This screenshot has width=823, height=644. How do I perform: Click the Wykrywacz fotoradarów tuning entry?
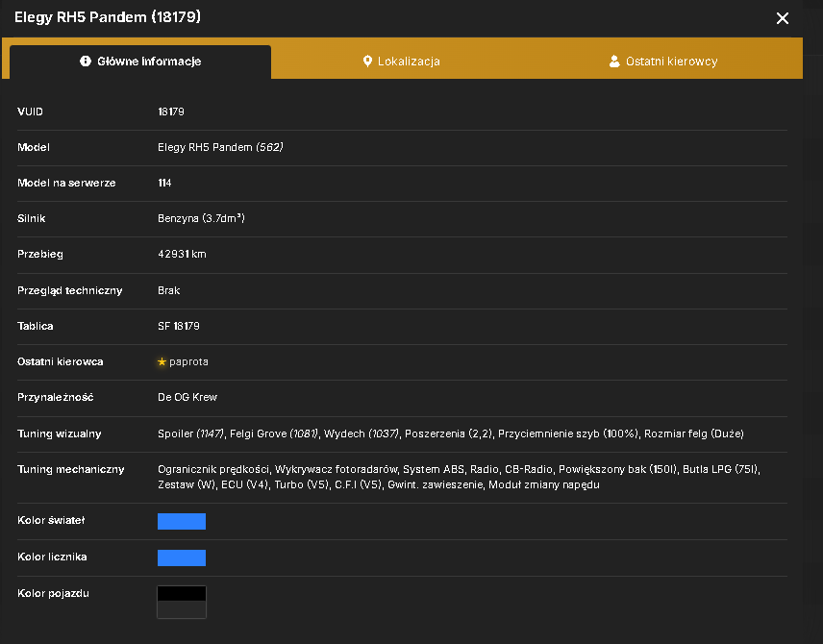tap(336, 470)
